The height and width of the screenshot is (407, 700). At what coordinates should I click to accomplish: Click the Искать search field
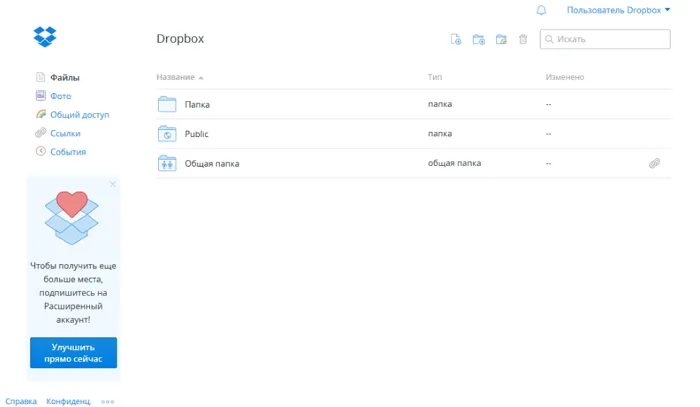605,39
